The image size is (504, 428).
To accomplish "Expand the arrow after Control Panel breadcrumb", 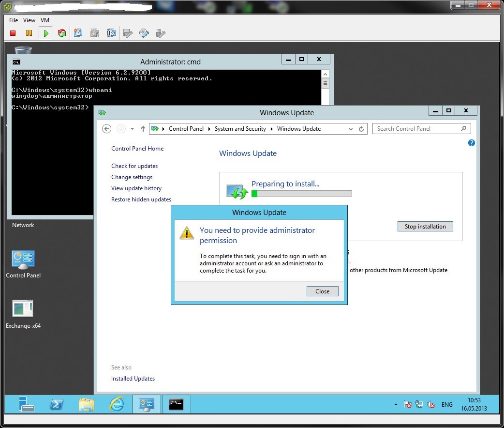I will tap(209, 129).
